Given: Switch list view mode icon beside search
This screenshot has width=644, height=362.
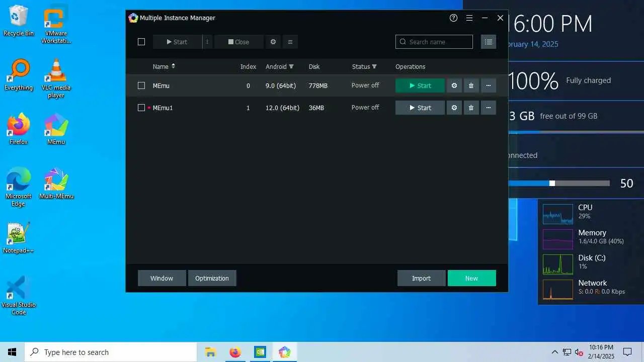Looking at the screenshot, I should [489, 42].
